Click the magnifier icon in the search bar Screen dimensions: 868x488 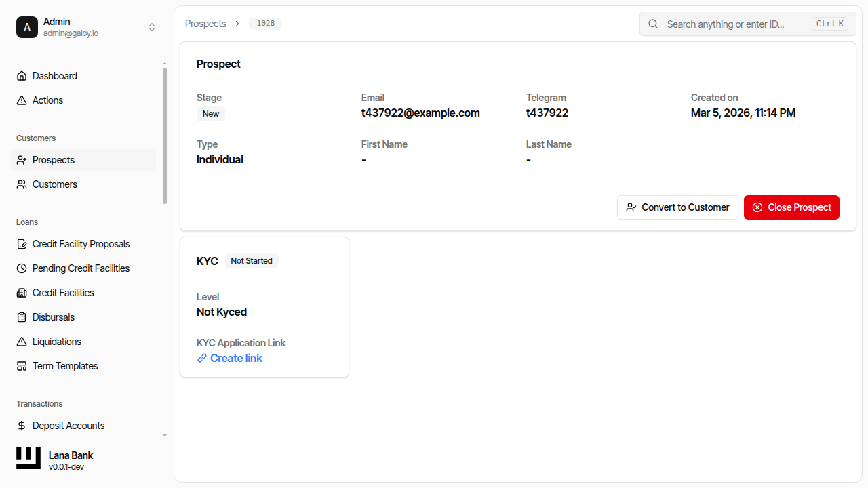click(x=652, y=24)
